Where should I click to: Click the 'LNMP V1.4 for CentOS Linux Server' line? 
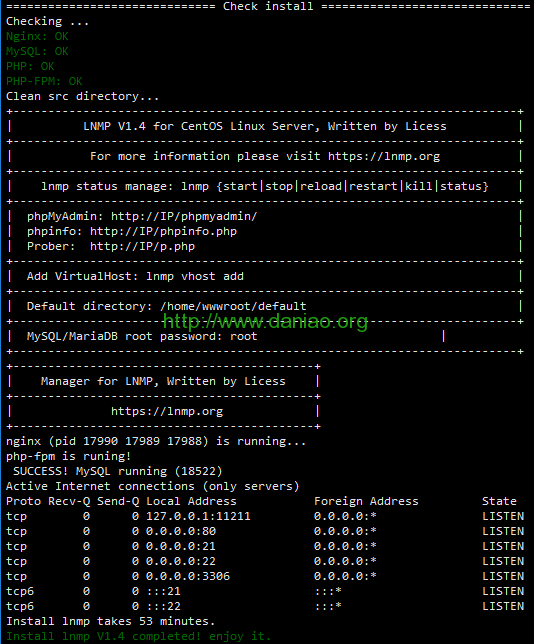point(265,126)
